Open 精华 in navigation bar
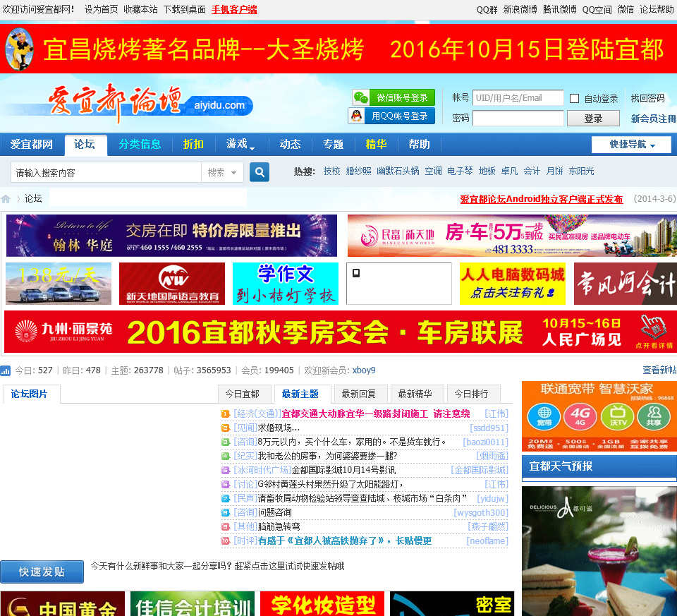The height and width of the screenshot is (616, 677). pos(376,144)
